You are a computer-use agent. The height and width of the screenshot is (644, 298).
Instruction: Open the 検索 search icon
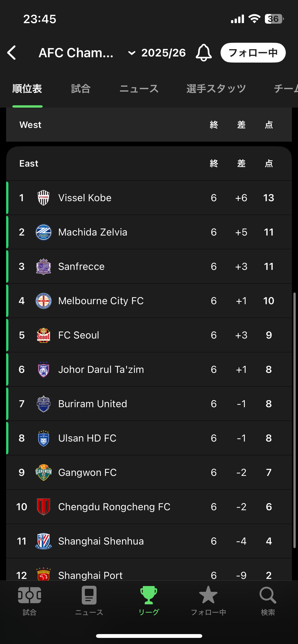(268, 600)
